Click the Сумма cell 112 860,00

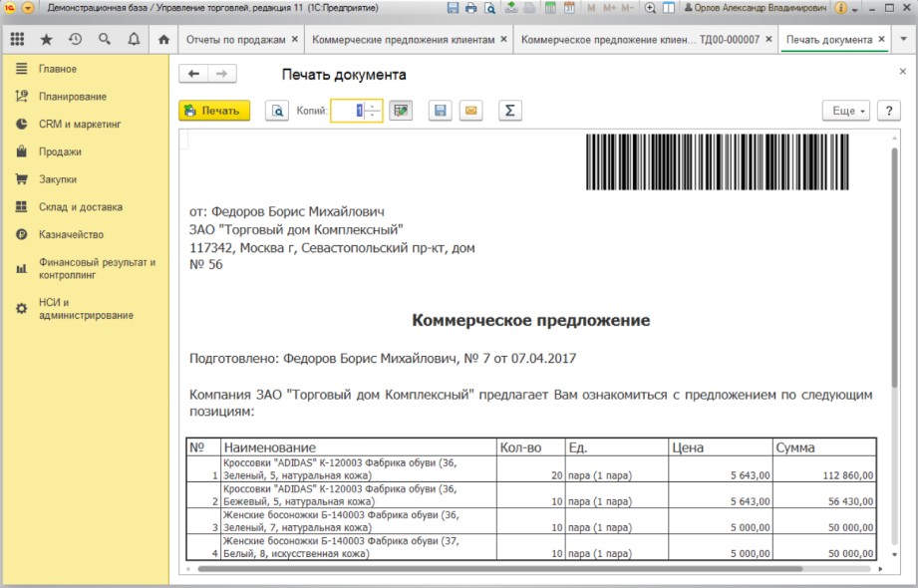point(825,469)
